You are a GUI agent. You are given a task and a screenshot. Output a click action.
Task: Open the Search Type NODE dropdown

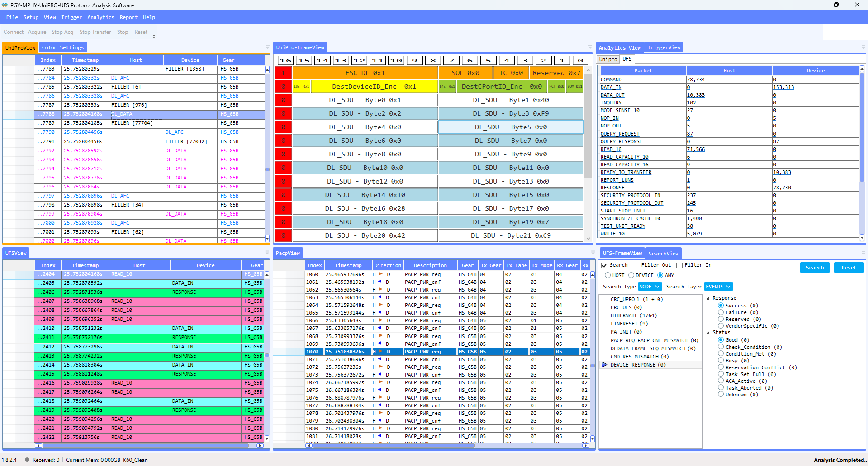(650, 287)
